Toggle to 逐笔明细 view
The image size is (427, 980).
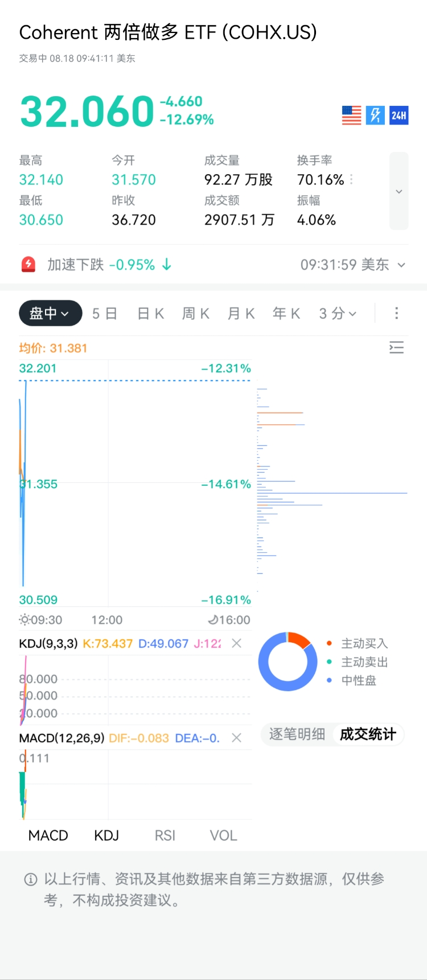pos(297,734)
